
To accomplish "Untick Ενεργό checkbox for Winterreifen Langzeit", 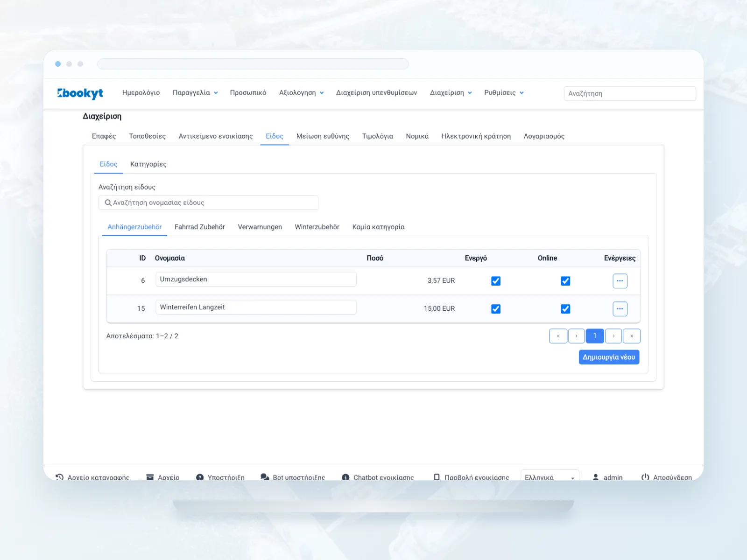I will 496,309.
